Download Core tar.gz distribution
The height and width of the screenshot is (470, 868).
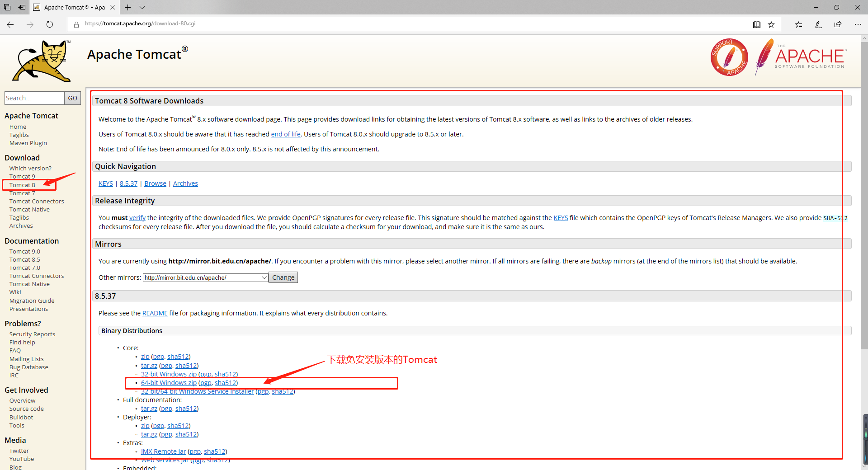coord(149,366)
